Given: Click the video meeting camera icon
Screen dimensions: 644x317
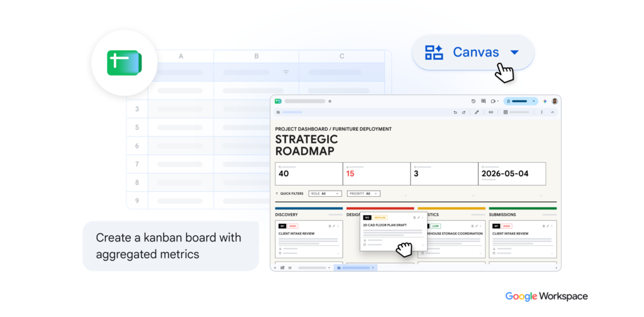Looking at the screenshot, I should coord(493,101).
